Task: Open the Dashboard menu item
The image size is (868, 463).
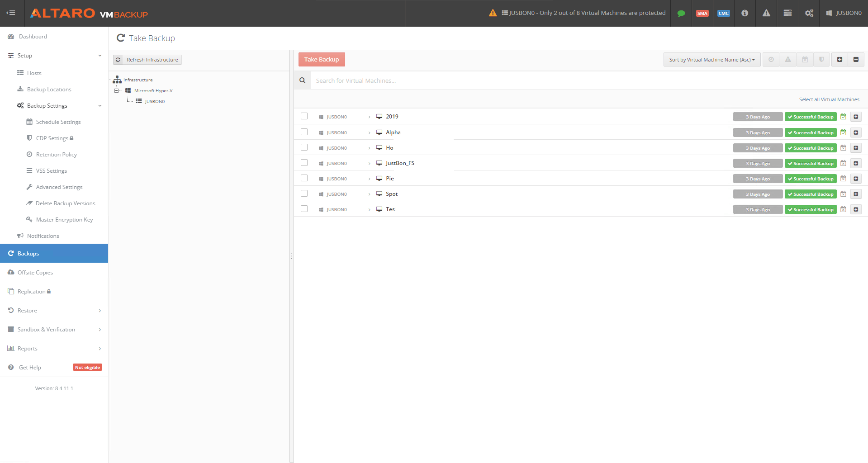Action: 33,37
